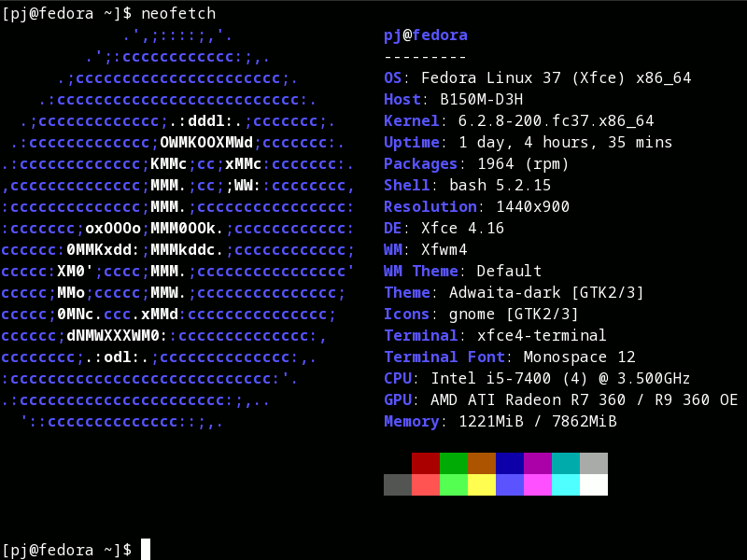This screenshot has height=560, width=747.
Task: Select the DE value 'Xfce 4.16'
Action: pyautogui.click(x=462, y=228)
